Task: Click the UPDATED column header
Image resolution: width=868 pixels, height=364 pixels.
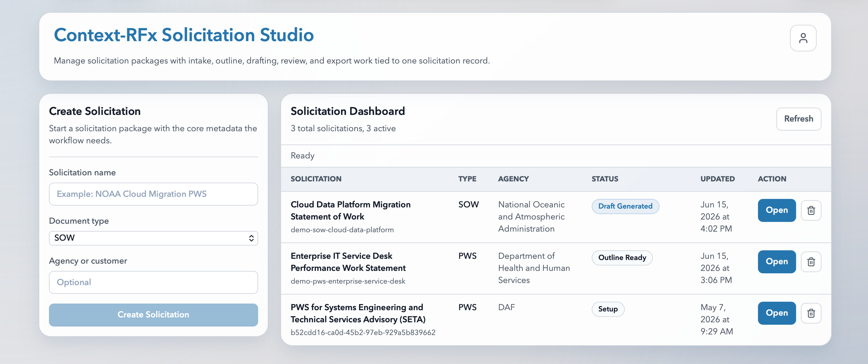Action: pyautogui.click(x=717, y=179)
